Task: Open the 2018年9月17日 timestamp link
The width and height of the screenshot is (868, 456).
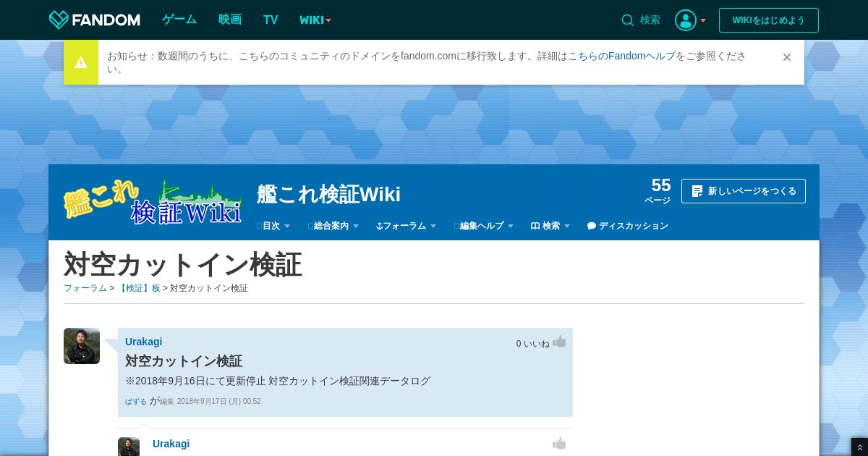Action: coord(219,401)
